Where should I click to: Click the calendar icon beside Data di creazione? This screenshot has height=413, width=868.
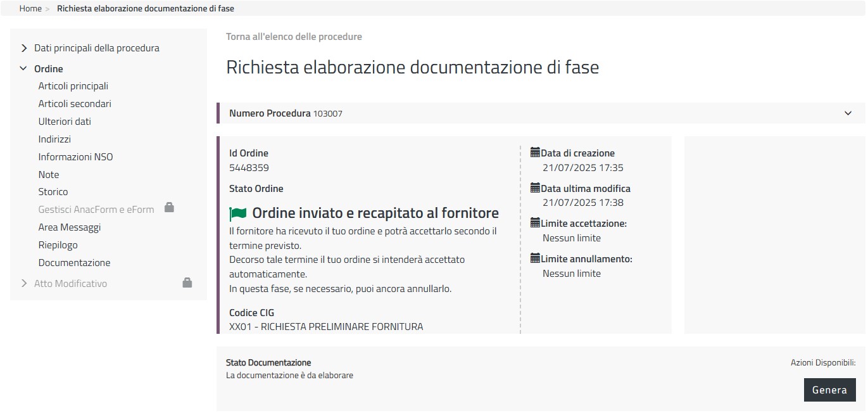[x=535, y=153]
